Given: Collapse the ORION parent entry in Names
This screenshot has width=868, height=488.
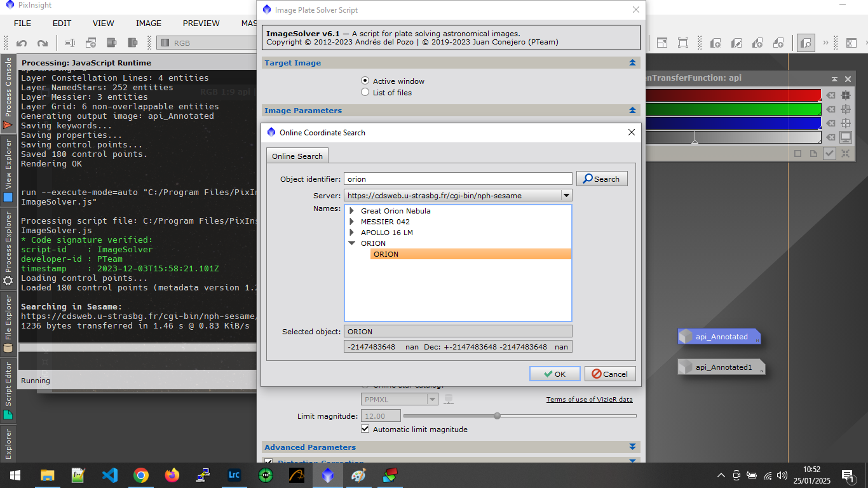Looking at the screenshot, I should (351, 243).
